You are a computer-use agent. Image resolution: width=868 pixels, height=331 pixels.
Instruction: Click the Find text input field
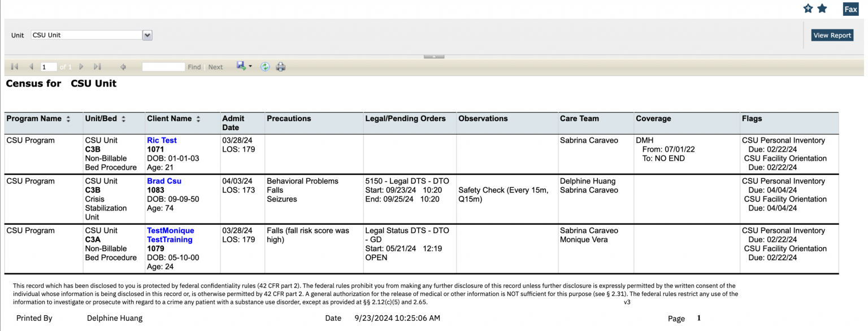tap(163, 67)
